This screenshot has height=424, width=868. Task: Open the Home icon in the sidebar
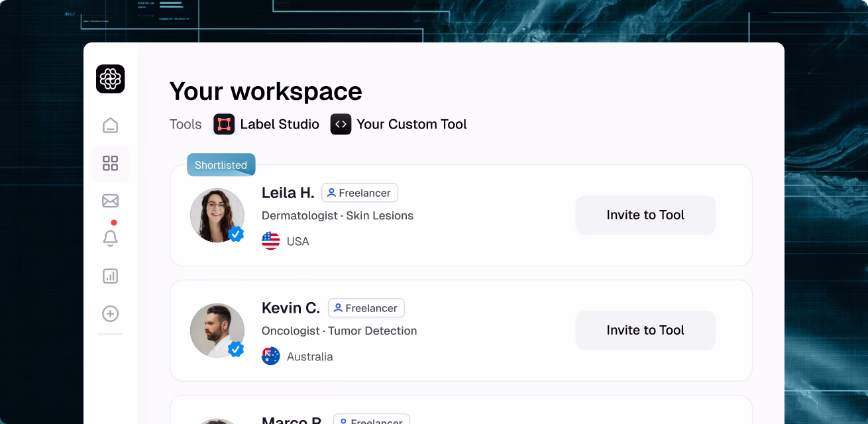110,125
